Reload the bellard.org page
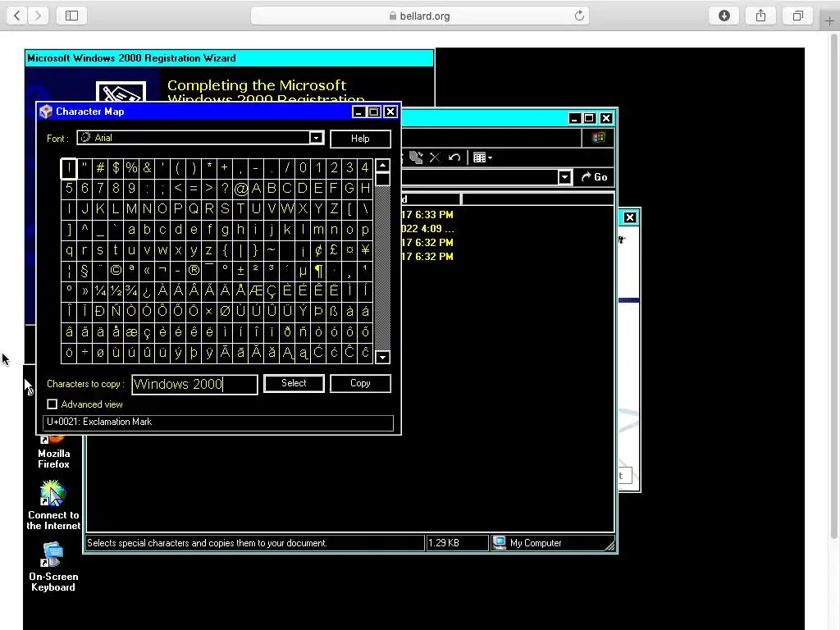 579,16
